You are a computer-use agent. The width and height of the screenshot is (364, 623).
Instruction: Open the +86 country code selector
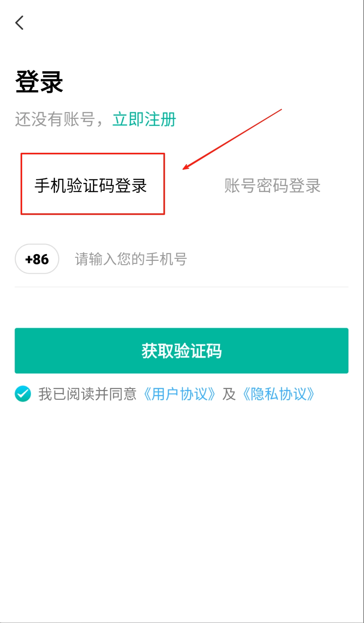[x=37, y=259]
